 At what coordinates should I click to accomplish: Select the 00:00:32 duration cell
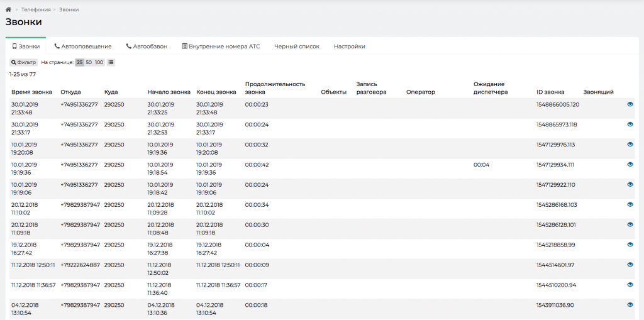pos(257,145)
